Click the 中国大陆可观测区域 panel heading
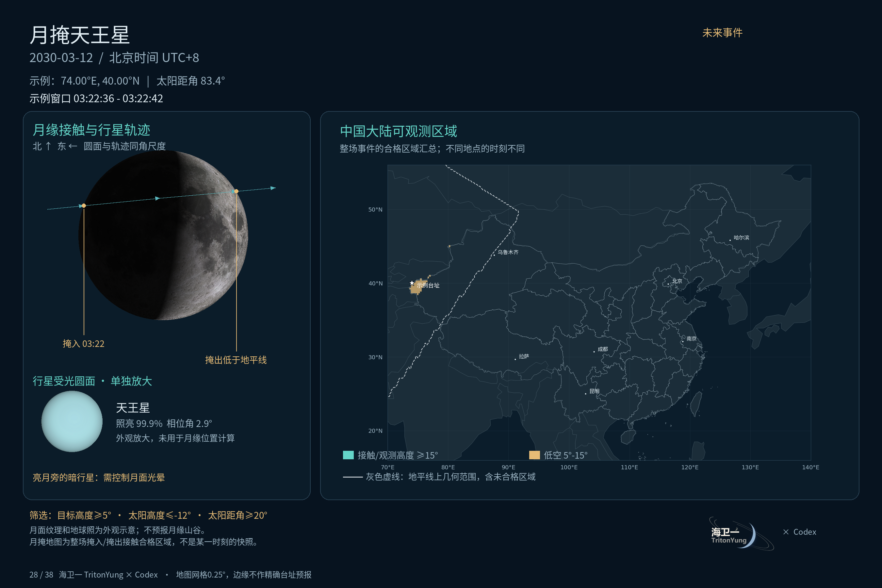The image size is (882, 588). [398, 131]
